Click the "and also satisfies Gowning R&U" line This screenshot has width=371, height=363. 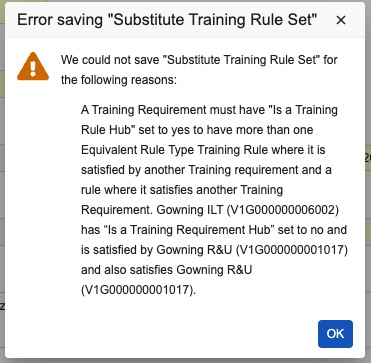point(166,270)
